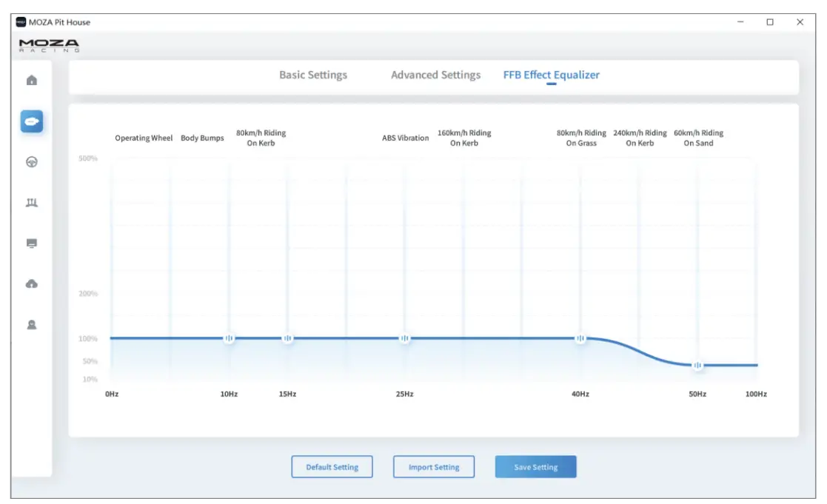The height and width of the screenshot is (504, 827).
Task: Click the ABS Vibration label
Action: [405, 138]
